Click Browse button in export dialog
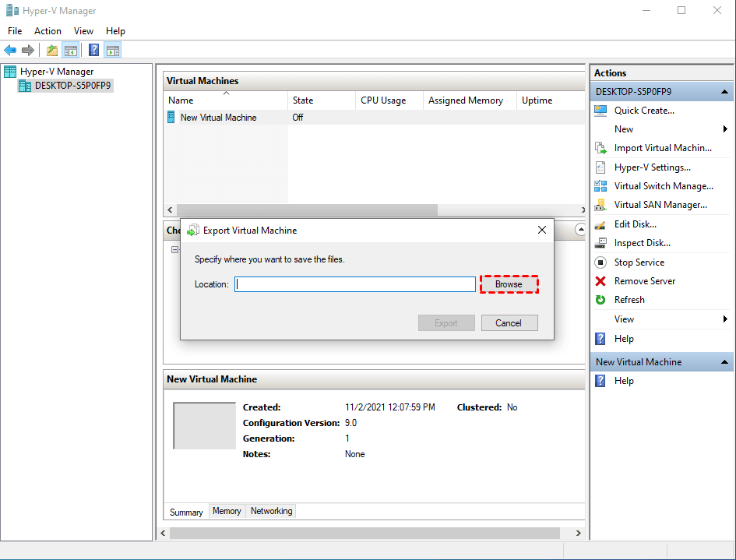 pyautogui.click(x=509, y=284)
